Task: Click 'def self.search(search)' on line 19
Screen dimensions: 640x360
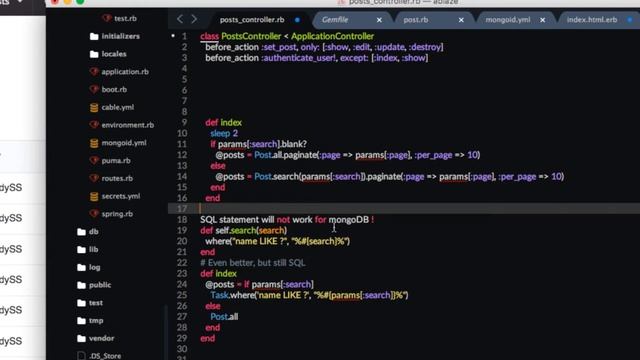Action: pyautogui.click(x=244, y=231)
